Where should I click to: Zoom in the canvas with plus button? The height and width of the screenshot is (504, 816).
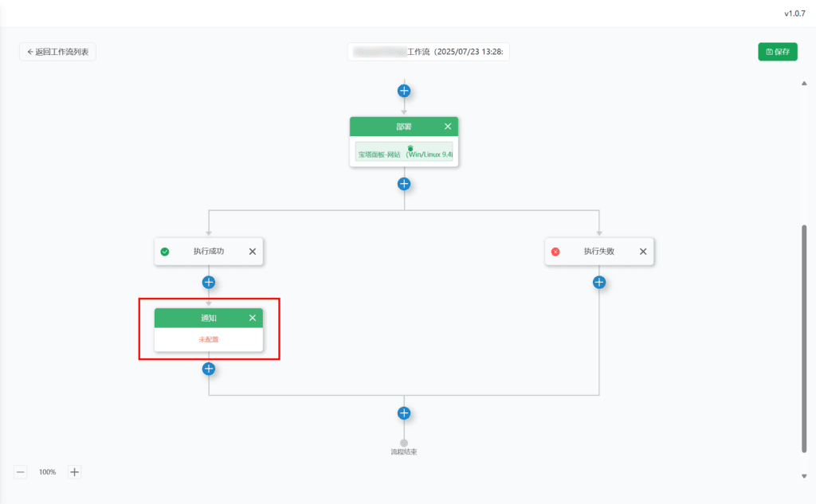click(75, 472)
